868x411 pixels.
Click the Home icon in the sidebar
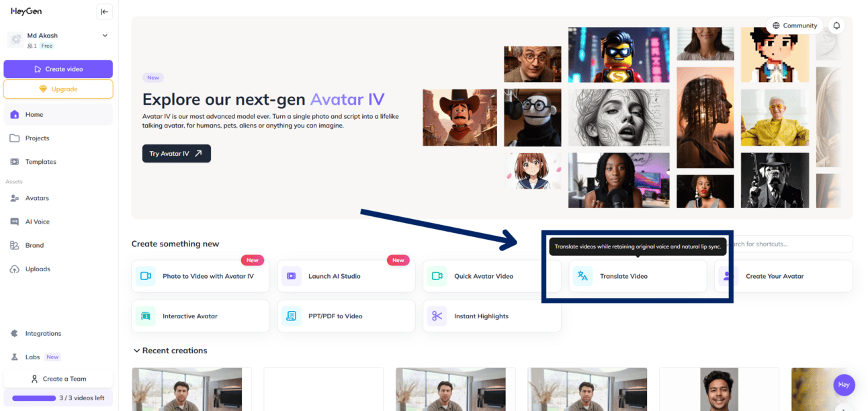(x=15, y=115)
